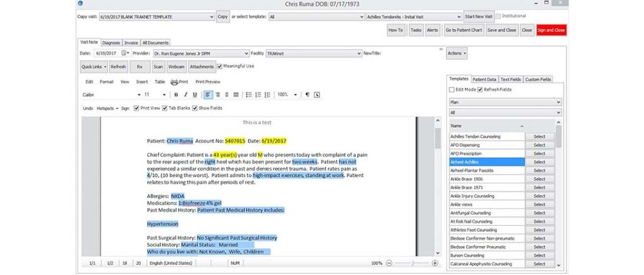Click the double chevron beside NewTitle

pos(441,49)
